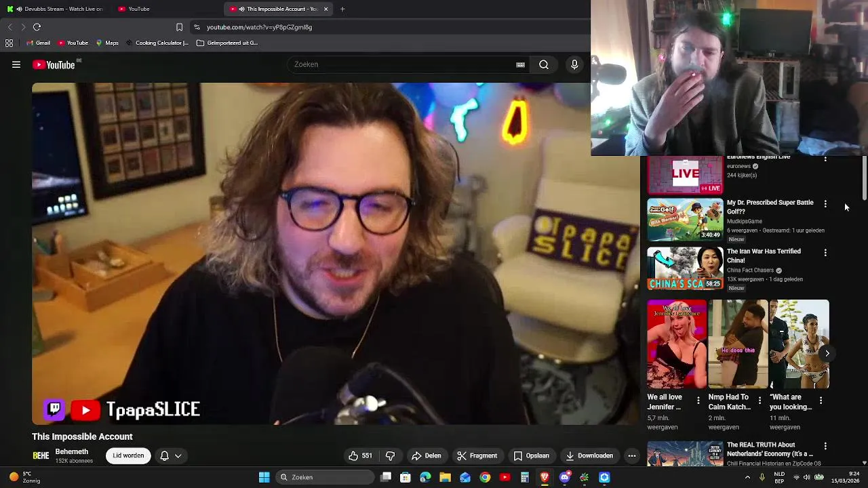The width and height of the screenshot is (868, 488).
Task: Open Microsoft Edge in the taskbar
Action: click(425, 477)
